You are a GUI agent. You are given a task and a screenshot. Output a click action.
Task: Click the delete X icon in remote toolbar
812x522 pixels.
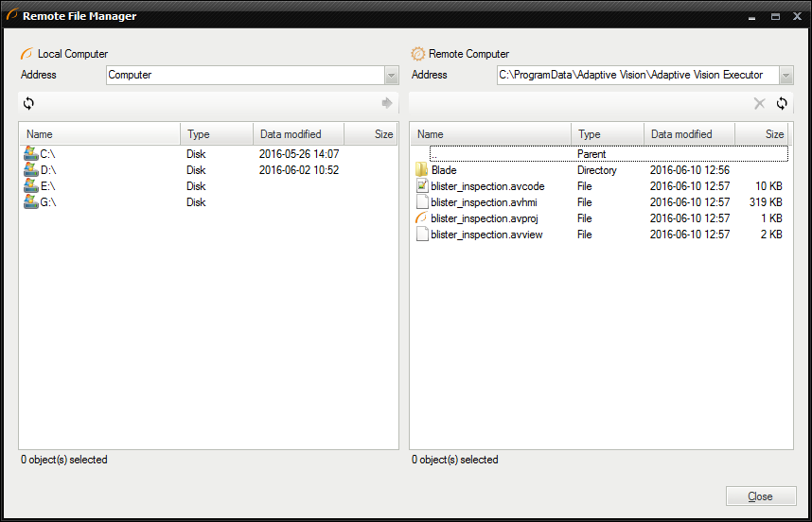click(x=759, y=104)
